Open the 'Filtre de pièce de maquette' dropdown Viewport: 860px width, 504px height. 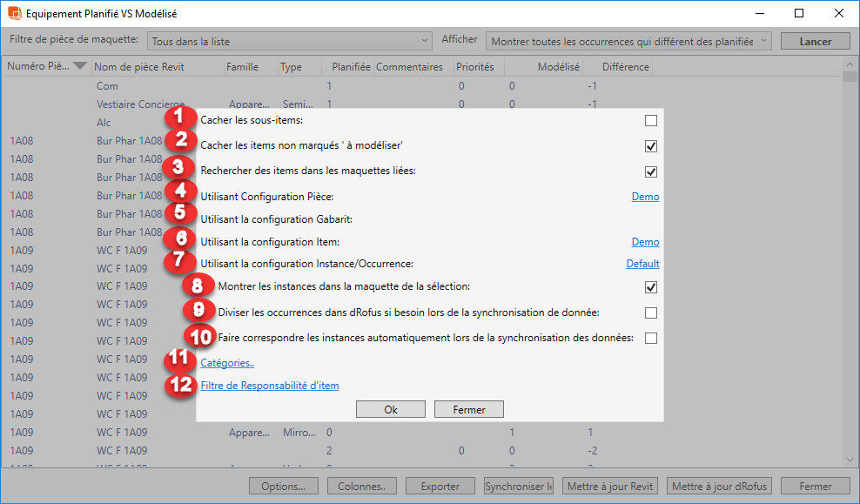coord(289,41)
